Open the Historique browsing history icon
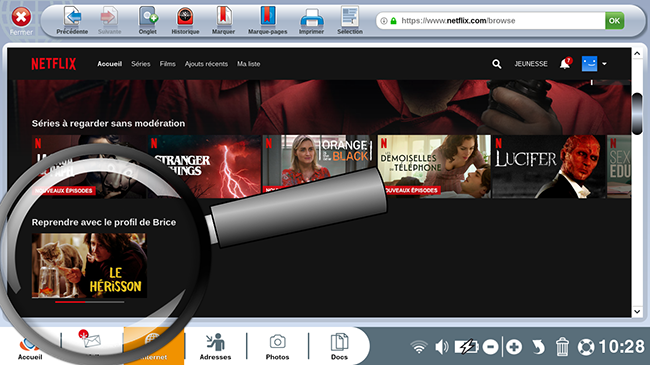Viewport: 650px width, 365px height. pyautogui.click(x=185, y=17)
